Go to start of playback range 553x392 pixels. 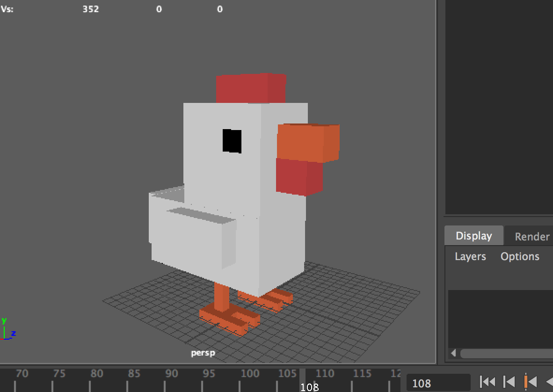pyautogui.click(x=488, y=382)
